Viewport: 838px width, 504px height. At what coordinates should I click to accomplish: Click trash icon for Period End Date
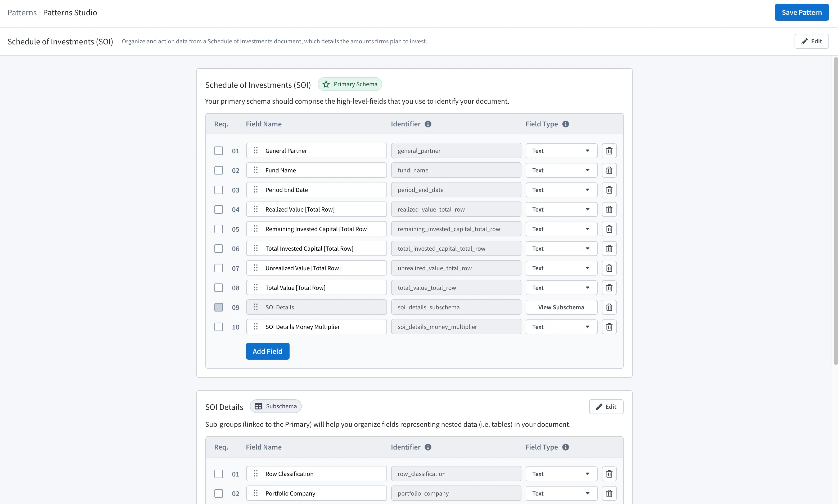point(609,190)
